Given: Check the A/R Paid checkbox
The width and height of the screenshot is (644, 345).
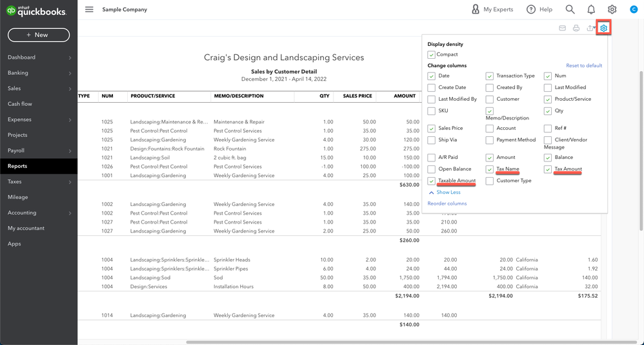Looking at the screenshot, I should point(431,158).
